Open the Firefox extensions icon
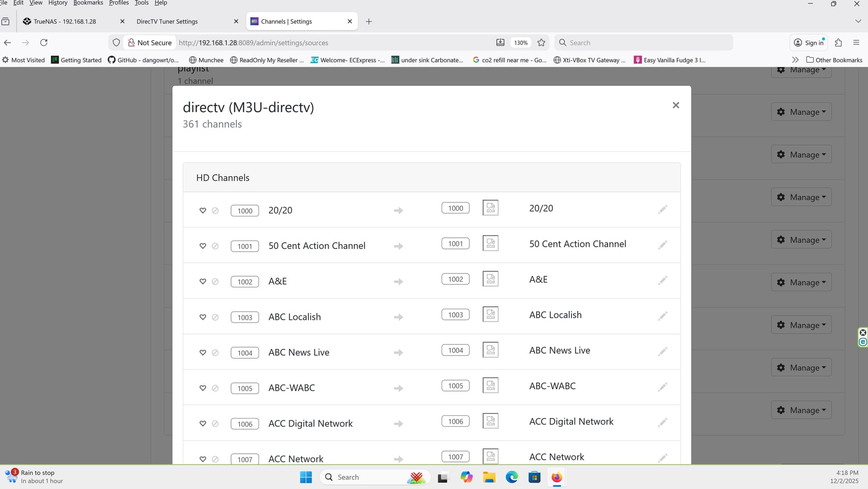 [838, 42]
